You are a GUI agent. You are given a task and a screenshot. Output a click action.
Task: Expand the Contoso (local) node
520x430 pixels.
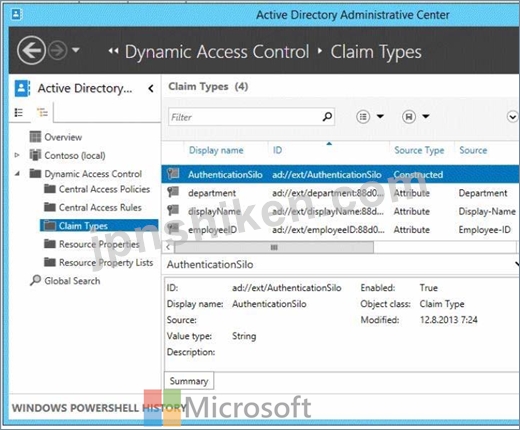coord(17,155)
